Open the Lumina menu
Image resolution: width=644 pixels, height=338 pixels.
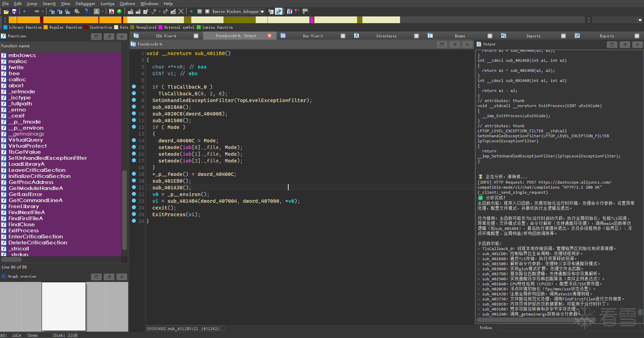(x=107, y=4)
